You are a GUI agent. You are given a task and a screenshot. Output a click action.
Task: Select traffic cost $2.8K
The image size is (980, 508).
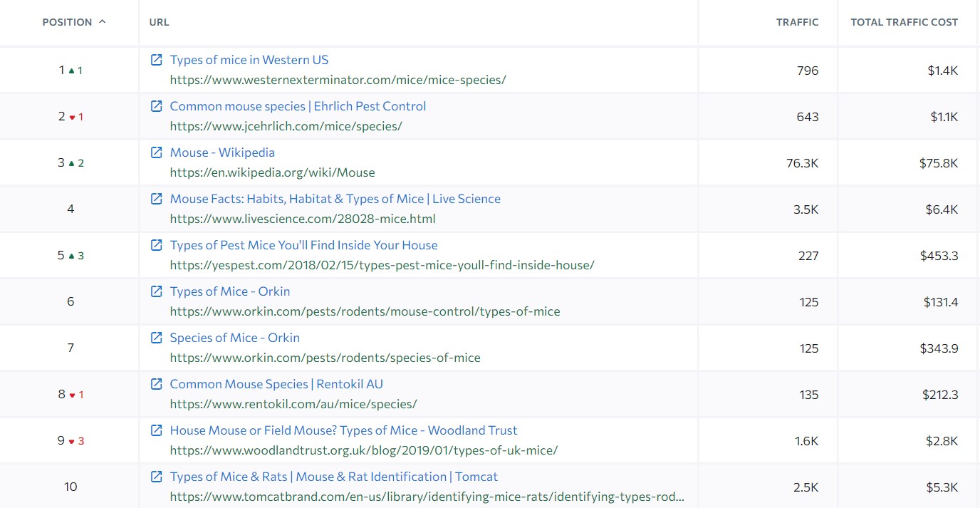pos(942,441)
